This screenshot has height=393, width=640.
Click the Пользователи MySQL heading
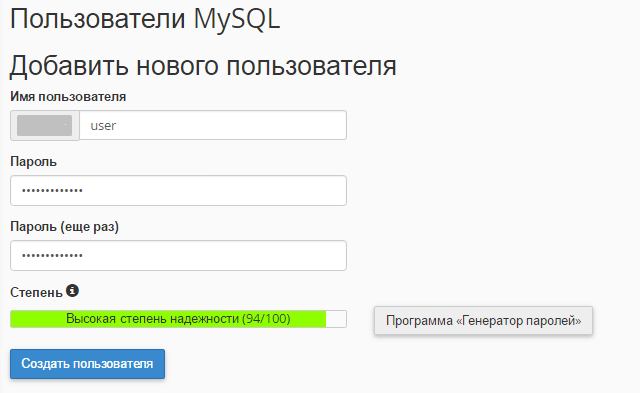click(x=145, y=19)
